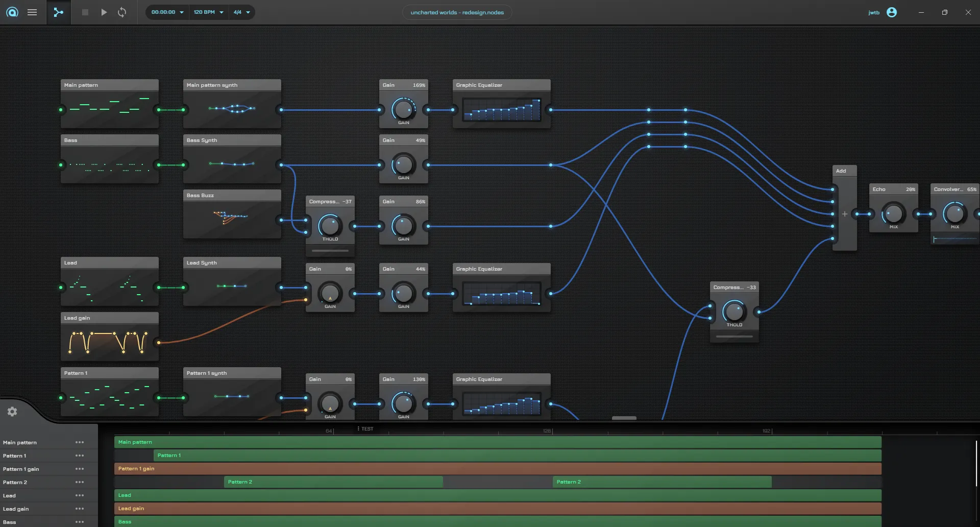Viewport: 980px width, 527px height.
Task: Click the application logo icon
Action: [12, 12]
